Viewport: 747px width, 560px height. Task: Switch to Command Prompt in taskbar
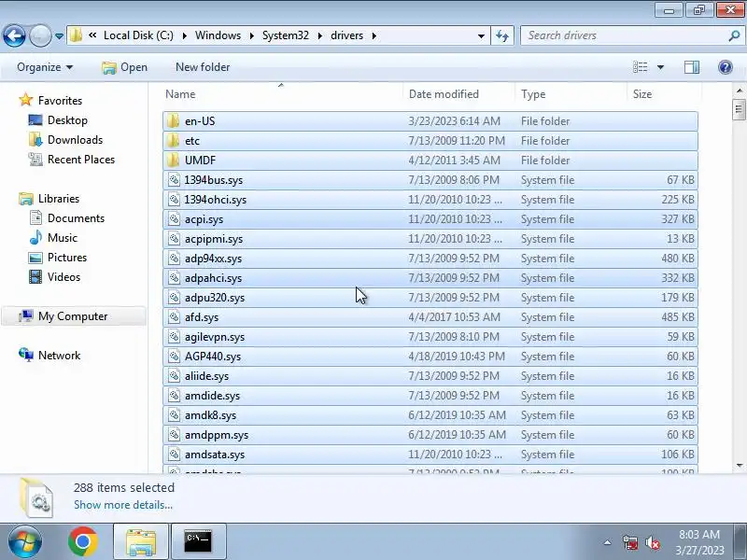(198, 541)
